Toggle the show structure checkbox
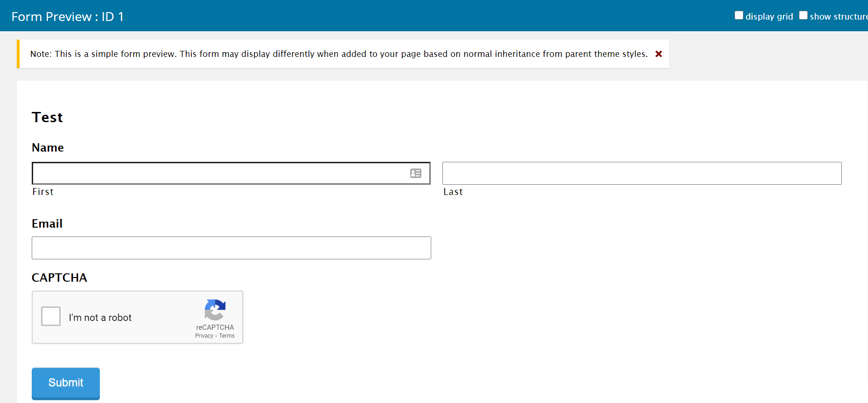Image resolution: width=868 pixels, height=403 pixels. [x=803, y=15]
